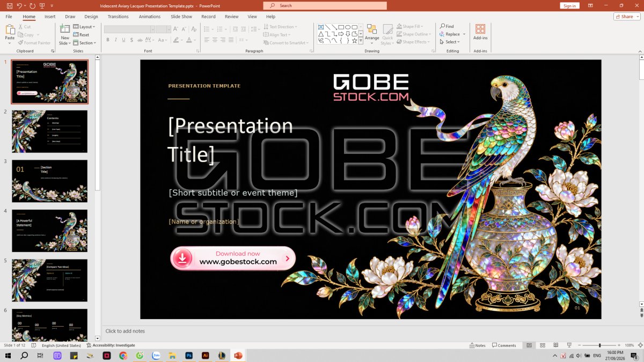This screenshot has height=362, width=644.
Task: Click the Sign in button
Action: [x=569, y=5]
